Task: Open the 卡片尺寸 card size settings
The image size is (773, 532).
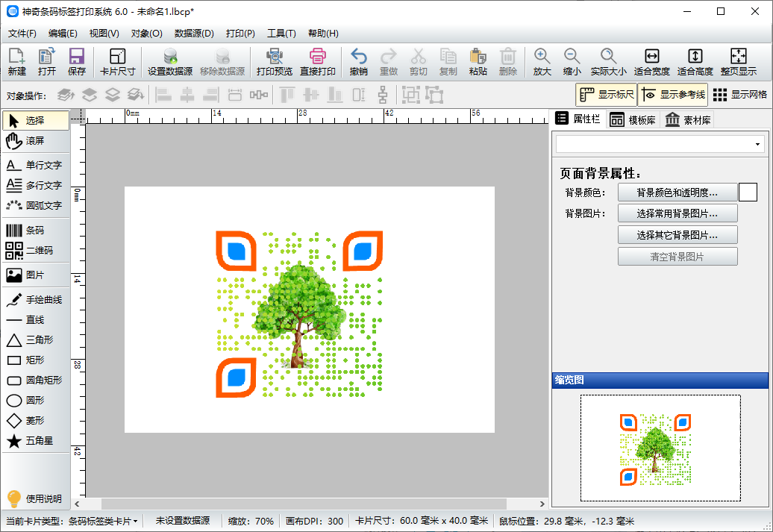Action: point(117,62)
